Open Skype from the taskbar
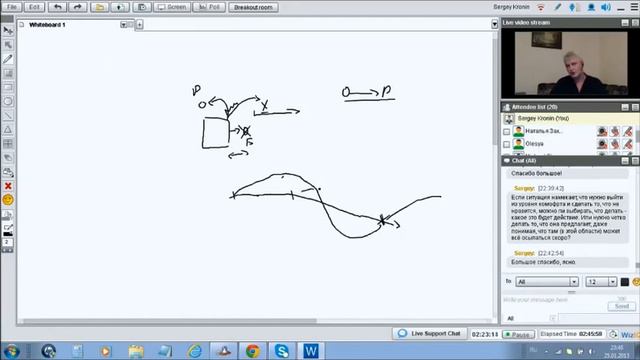Image resolution: width=640 pixels, height=360 pixels. [x=282, y=351]
